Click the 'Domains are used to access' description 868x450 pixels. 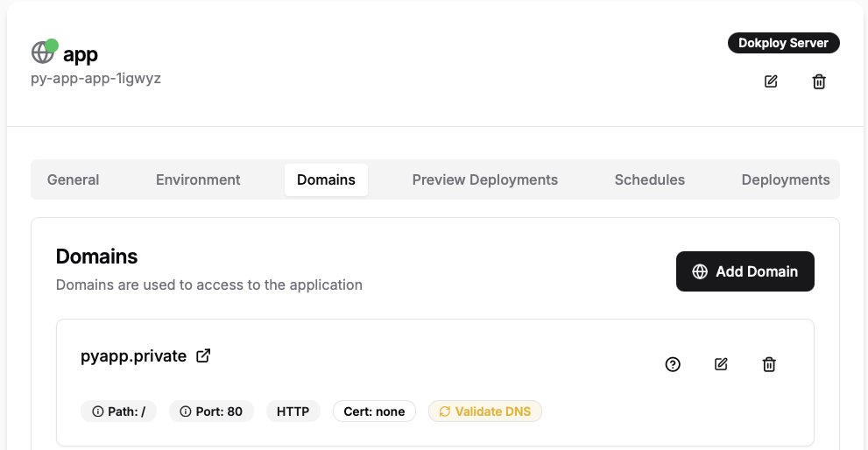[209, 285]
